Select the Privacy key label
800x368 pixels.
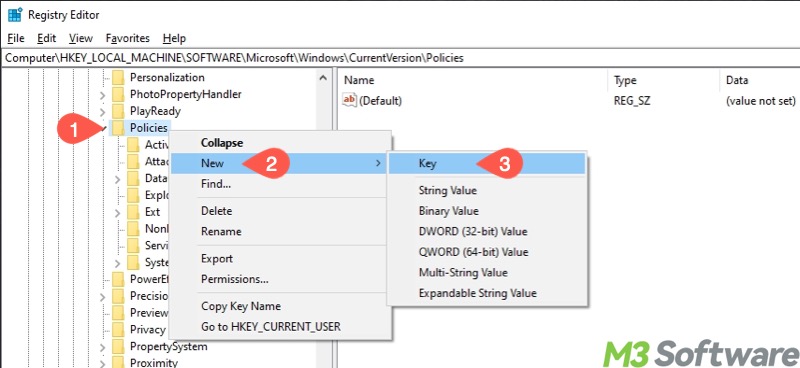click(x=147, y=330)
